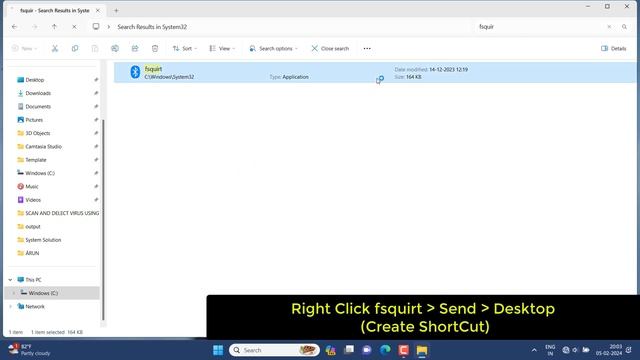The image size is (640, 360).
Task: Toggle the Details pane button
Action: click(x=613, y=49)
